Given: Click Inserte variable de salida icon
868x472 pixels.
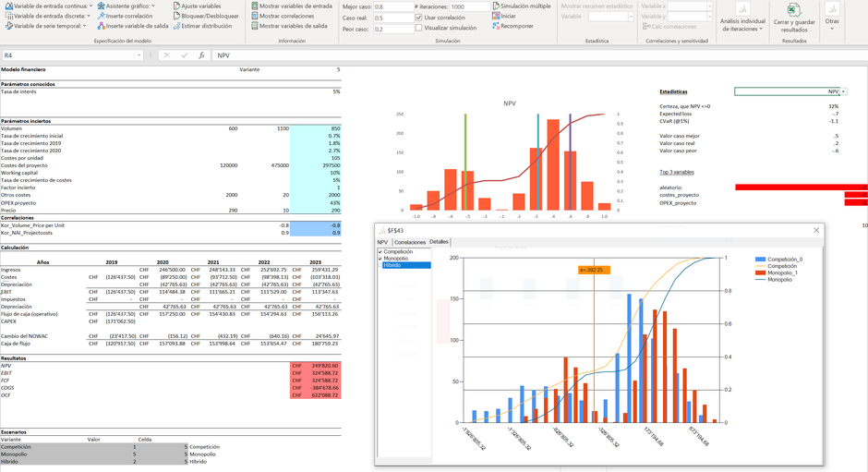Looking at the screenshot, I should [101, 26].
